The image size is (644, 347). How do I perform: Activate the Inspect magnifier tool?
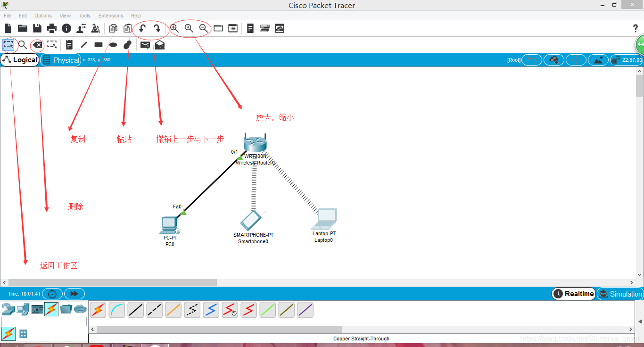click(x=22, y=45)
